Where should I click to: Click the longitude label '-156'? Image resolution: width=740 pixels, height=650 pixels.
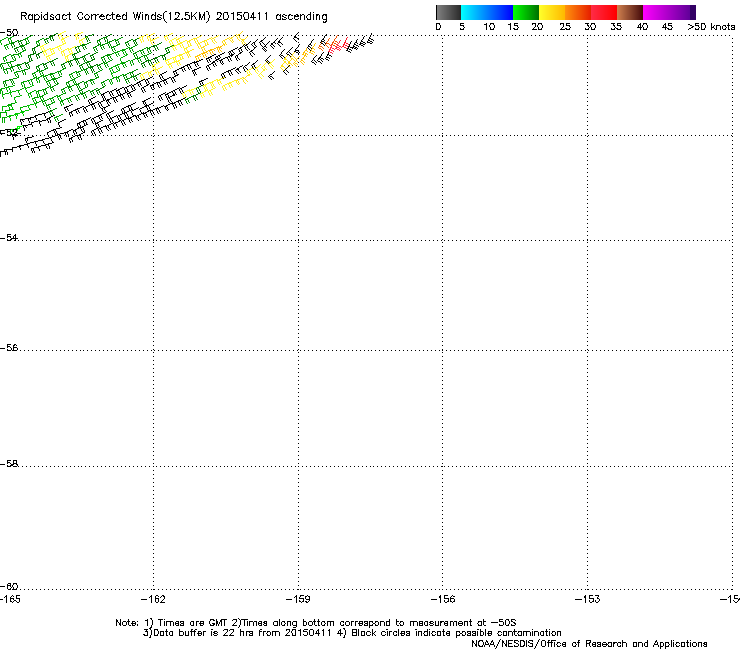click(443, 599)
